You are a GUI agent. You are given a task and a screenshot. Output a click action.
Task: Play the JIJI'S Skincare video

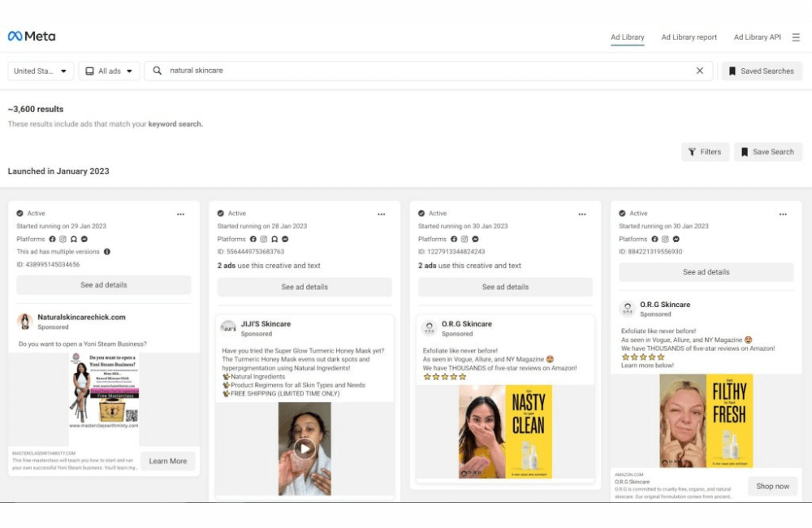(304, 448)
